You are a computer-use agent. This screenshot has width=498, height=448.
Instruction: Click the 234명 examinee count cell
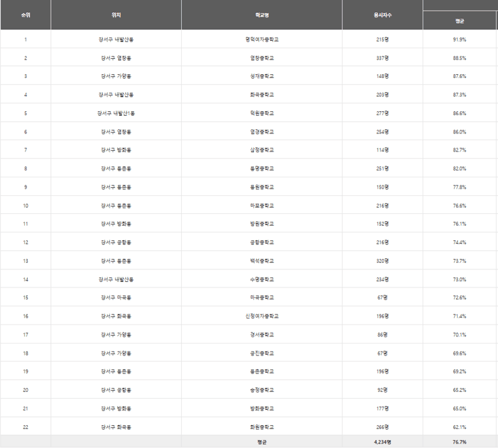[x=382, y=279]
